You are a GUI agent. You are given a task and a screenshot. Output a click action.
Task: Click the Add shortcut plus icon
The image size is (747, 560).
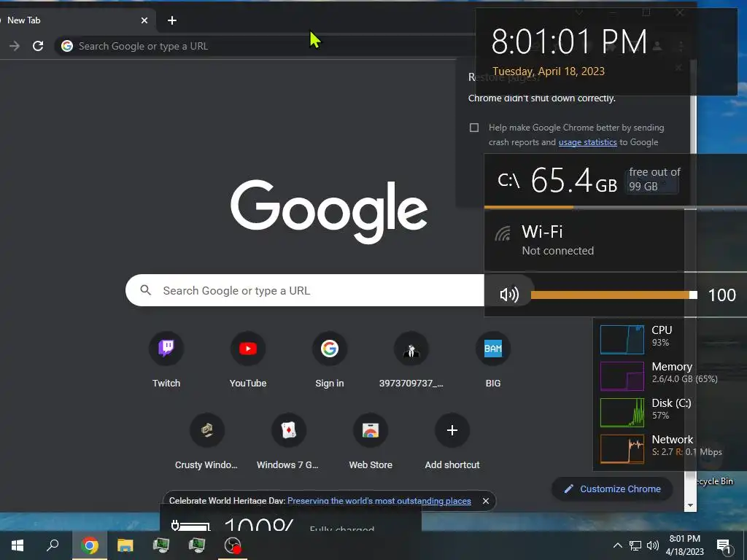point(452,430)
